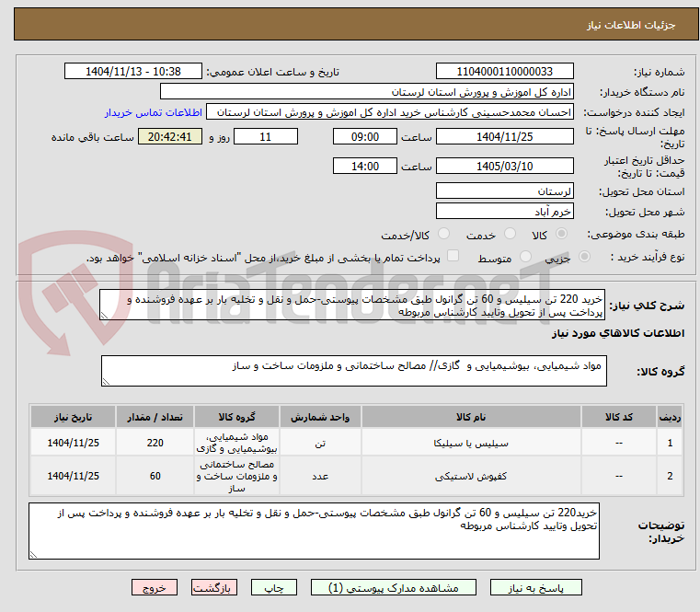Select the خدمت radio button

pos(510,234)
